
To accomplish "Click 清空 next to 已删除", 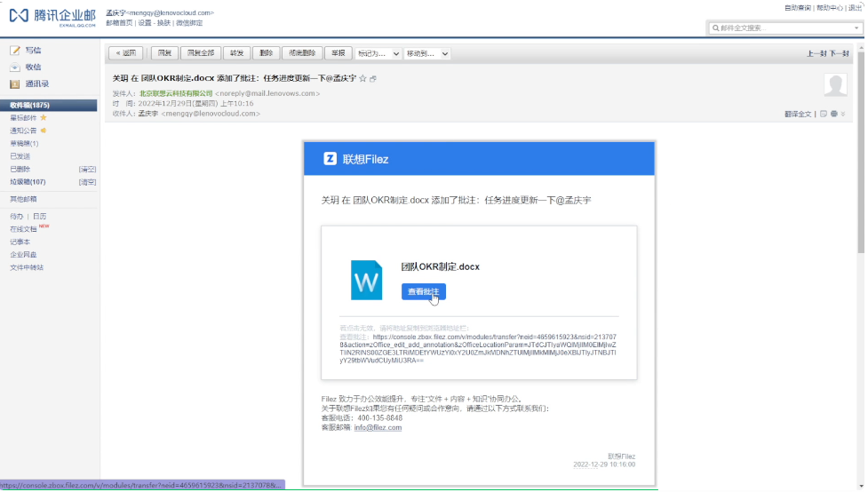I will pyautogui.click(x=87, y=170).
